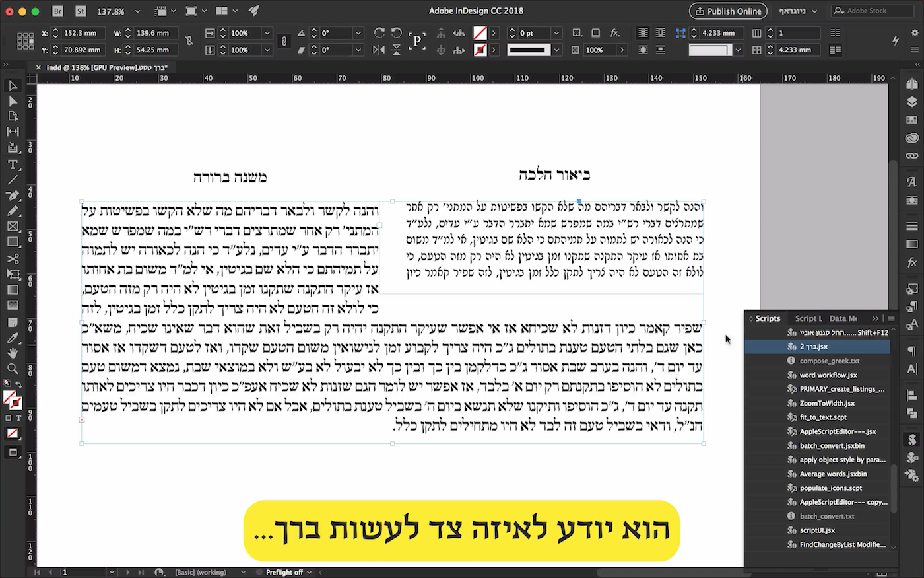Viewport: 924px width, 578px height.
Task: Select the Gradient tool
Action: pos(12,290)
